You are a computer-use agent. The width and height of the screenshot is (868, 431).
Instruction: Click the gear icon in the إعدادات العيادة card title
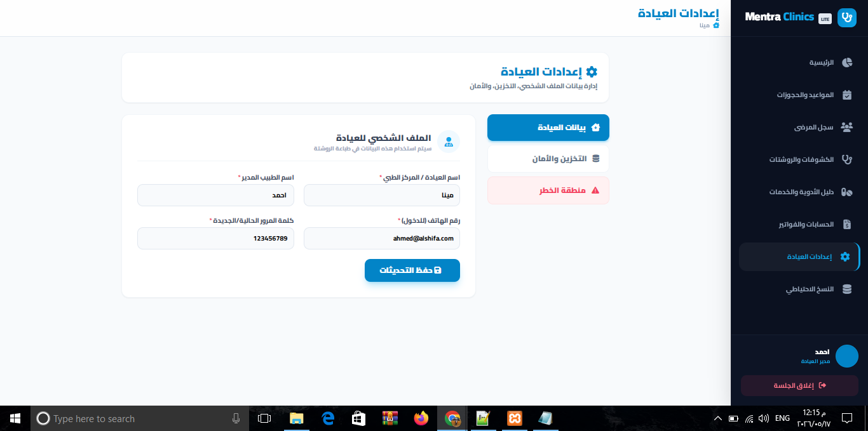point(592,72)
